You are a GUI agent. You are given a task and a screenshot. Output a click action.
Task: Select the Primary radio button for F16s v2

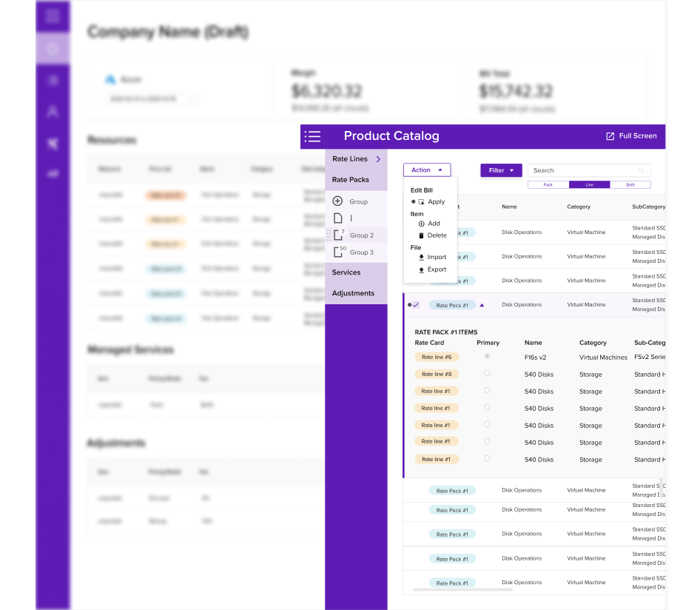(x=487, y=356)
